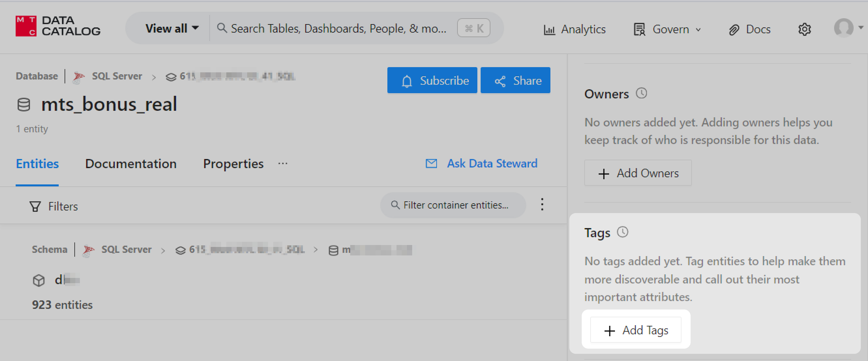The width and height of the screenshot is (868, 361).
Task: Open the settings gear icon
Action: pyautogui.click(x=804, y=29)
